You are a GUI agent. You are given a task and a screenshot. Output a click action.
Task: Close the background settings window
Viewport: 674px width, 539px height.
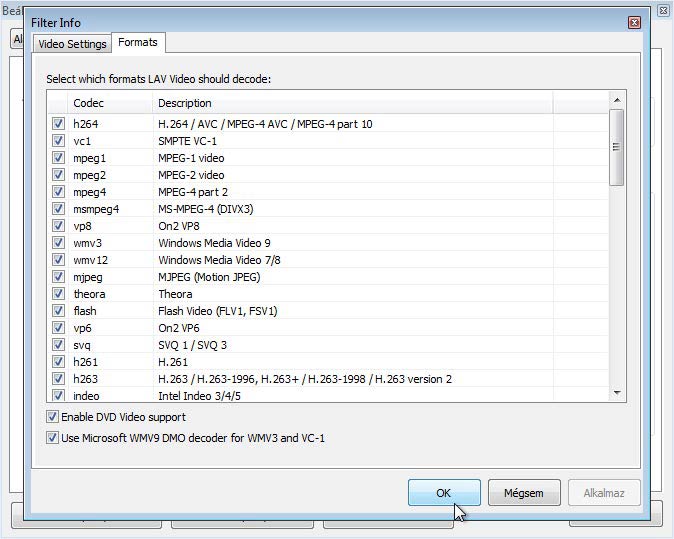(663, 10)
